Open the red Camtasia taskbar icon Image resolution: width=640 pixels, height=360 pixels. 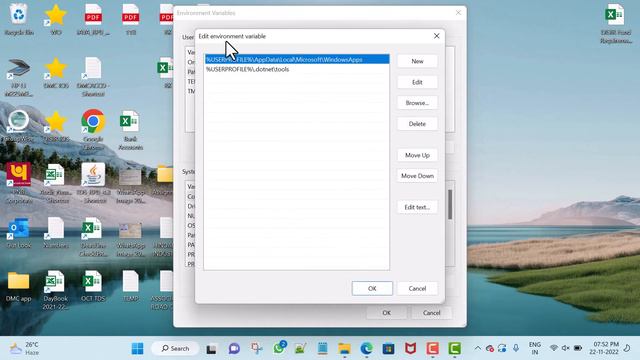433,349
